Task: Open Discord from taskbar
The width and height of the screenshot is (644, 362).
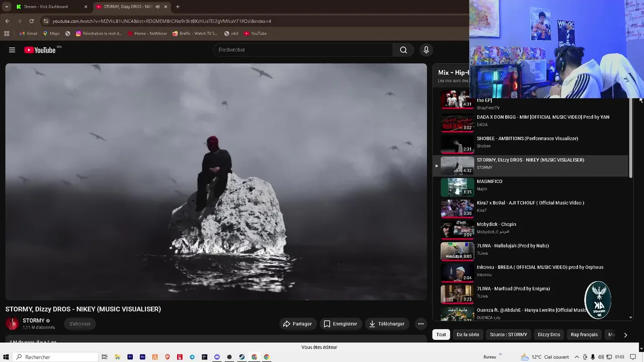Action: 217,357
